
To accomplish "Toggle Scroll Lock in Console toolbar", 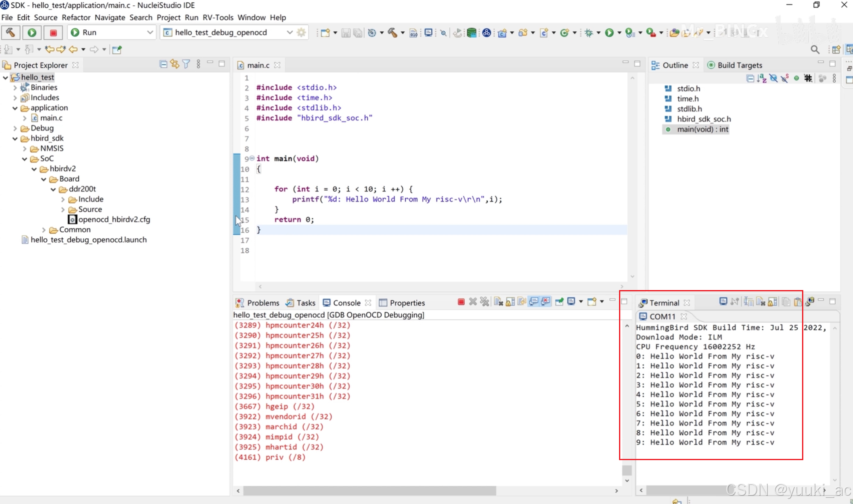I will [511, 302].
